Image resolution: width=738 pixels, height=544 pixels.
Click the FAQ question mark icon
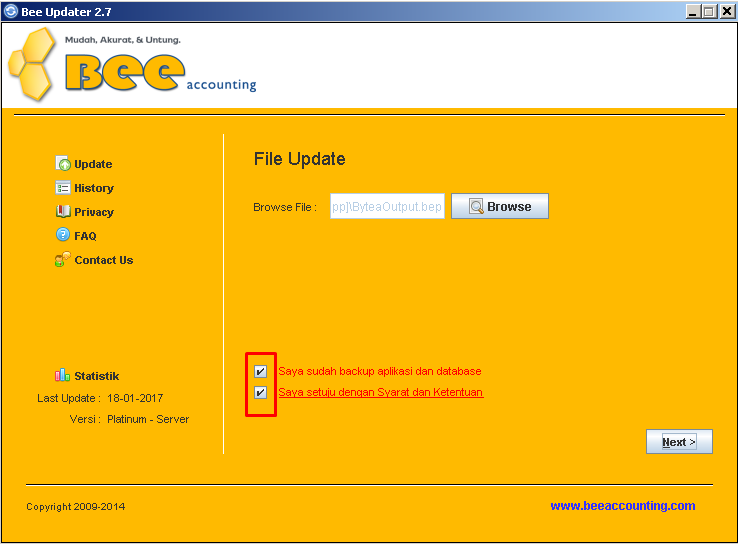coord(63,234)
